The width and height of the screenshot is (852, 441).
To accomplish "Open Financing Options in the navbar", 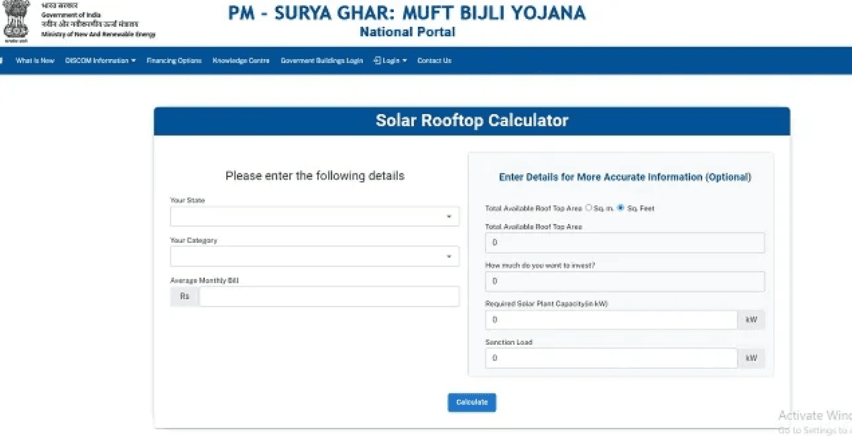I will [x=174, y=61].
